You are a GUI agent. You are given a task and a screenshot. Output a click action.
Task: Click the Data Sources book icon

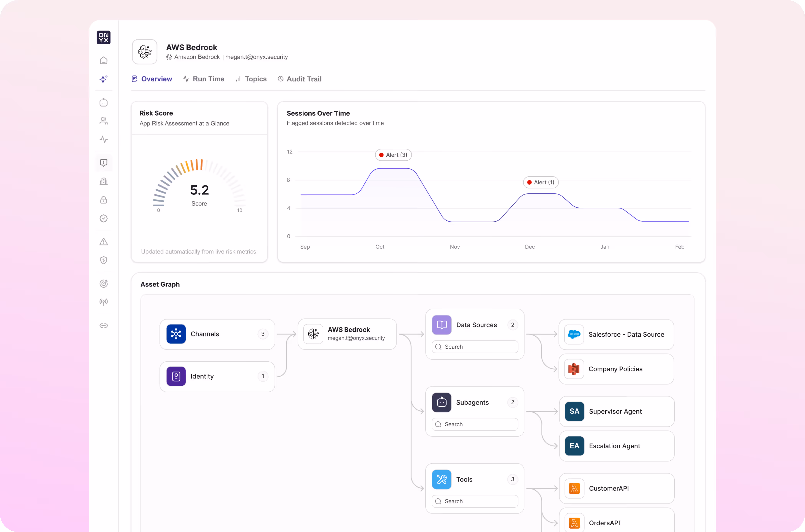(x=441, y=325)
